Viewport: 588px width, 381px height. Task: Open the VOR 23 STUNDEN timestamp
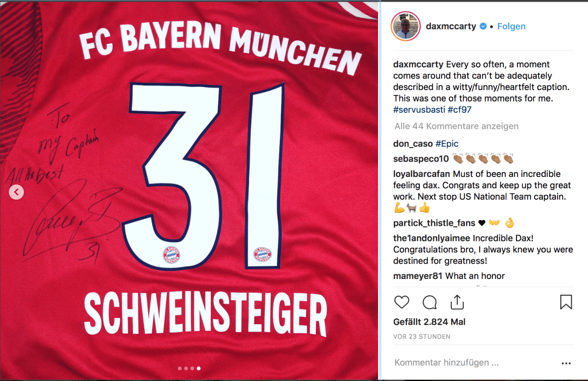tap(422, 336)
